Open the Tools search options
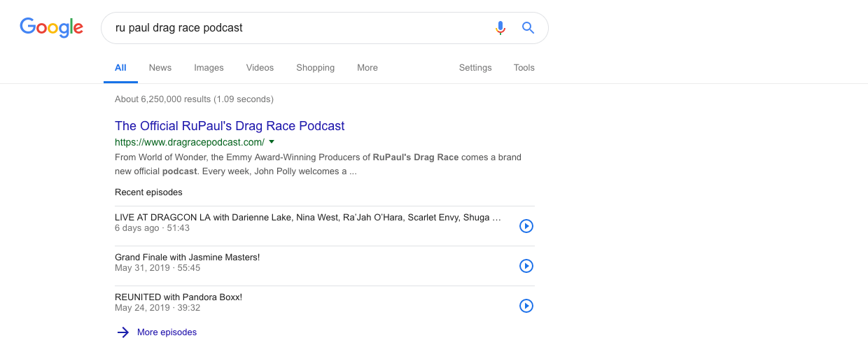 (524, 68)
